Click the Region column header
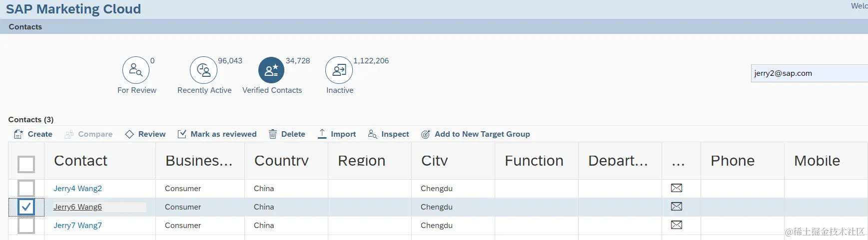Viewport: 868px width, 240px height. click(x=370, y=161)
